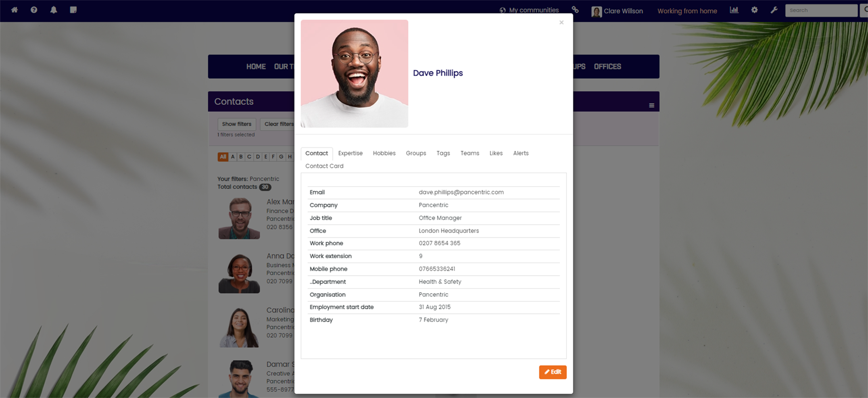This screenshot has height=398, width=868.
Task: Open the Help question mark icon
Action: pos(34,10)
